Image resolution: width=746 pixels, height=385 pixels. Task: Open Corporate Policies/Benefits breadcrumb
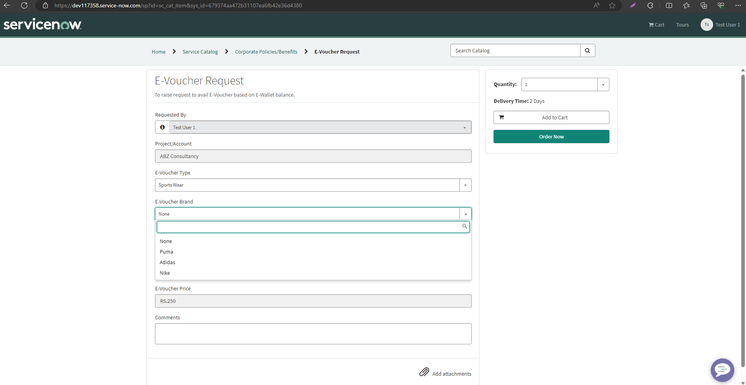click(266, 51)
